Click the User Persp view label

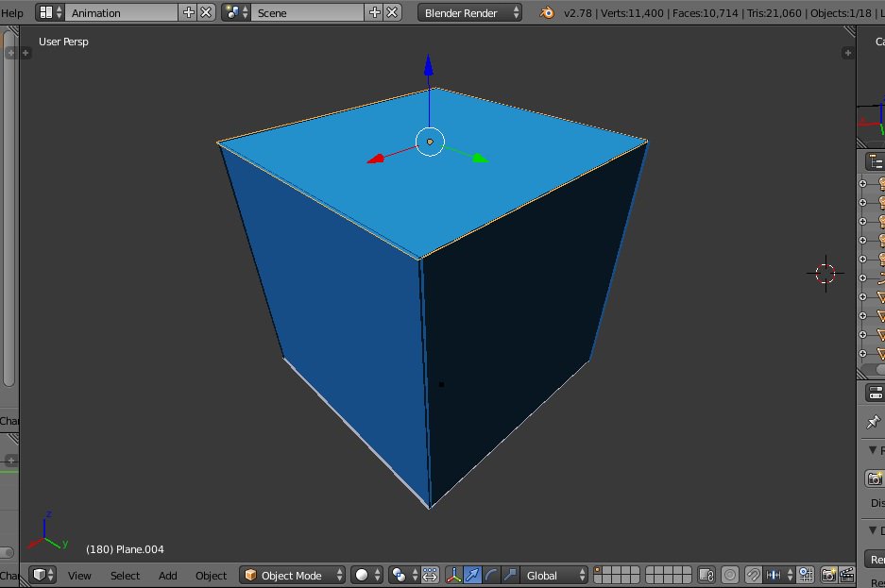pyautogui.click(x=63, y=42)
